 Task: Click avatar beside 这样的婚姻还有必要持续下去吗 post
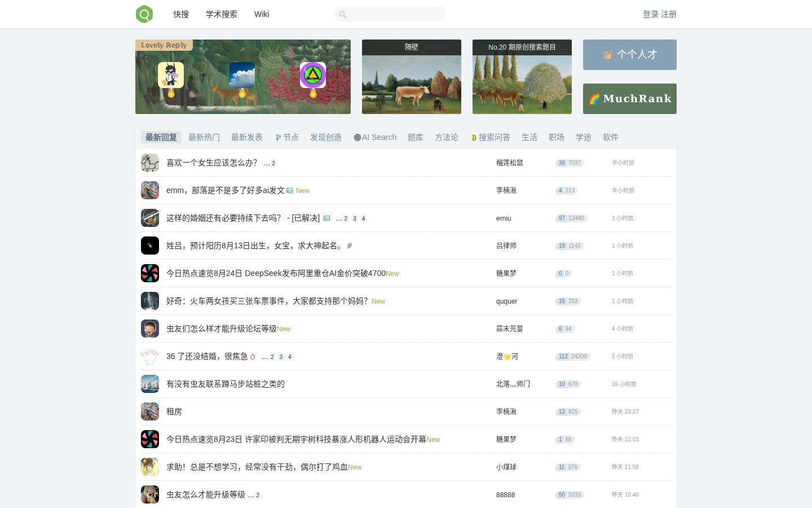tap(150, 218)
